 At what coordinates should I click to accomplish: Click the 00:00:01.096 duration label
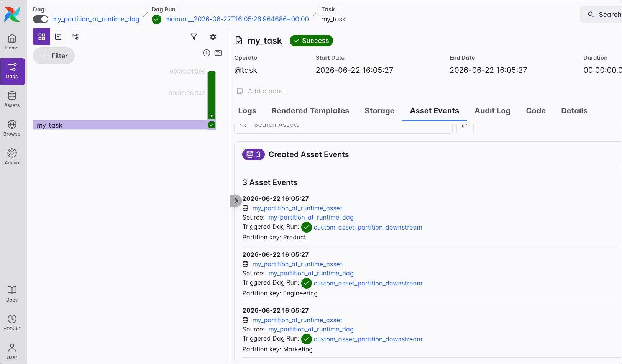click(188, 72)
